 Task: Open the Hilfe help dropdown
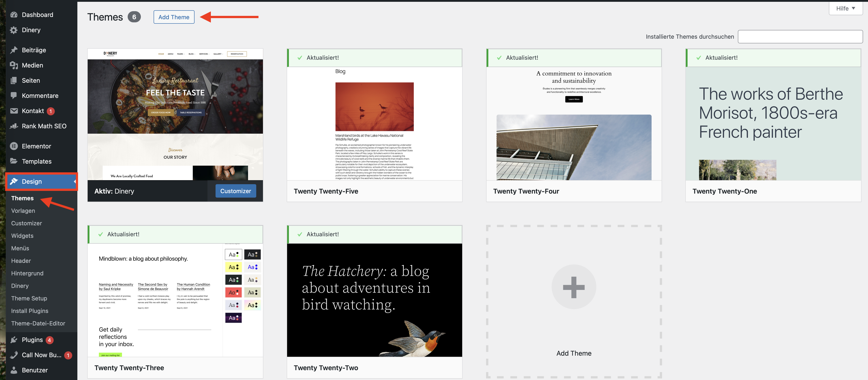(845, 8)
